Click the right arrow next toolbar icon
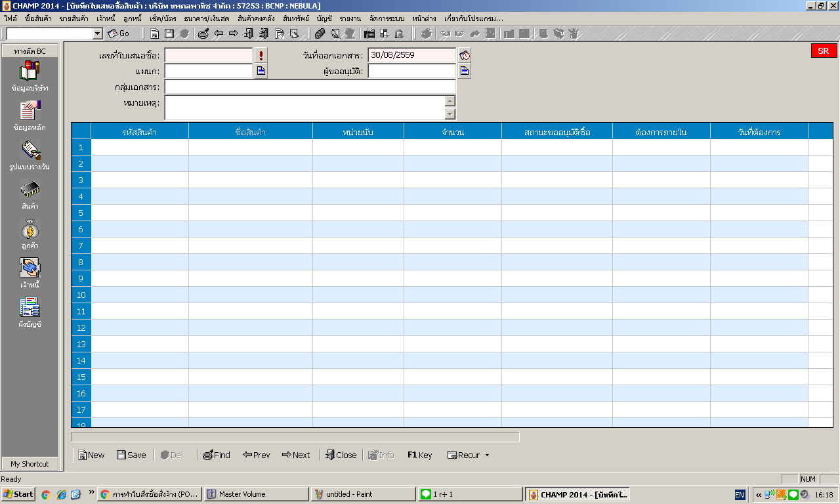The height and width of the screenshot is (504, 840). click(x=234, y=33)
